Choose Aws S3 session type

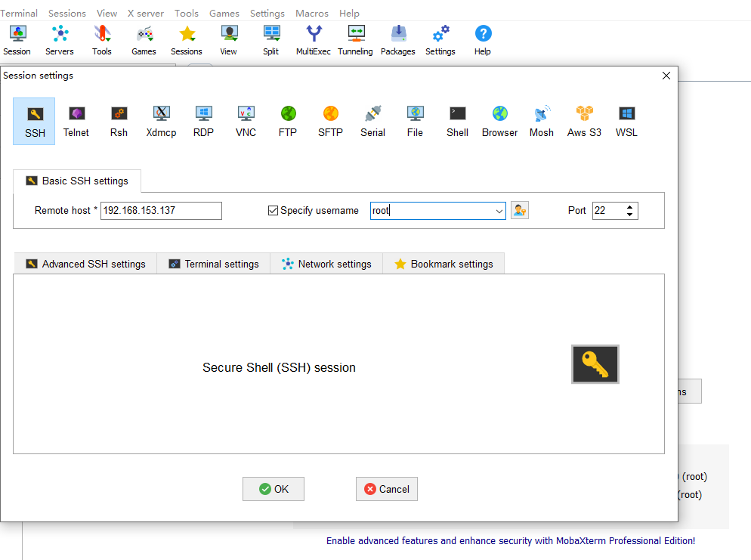click(x=584, y=121)
